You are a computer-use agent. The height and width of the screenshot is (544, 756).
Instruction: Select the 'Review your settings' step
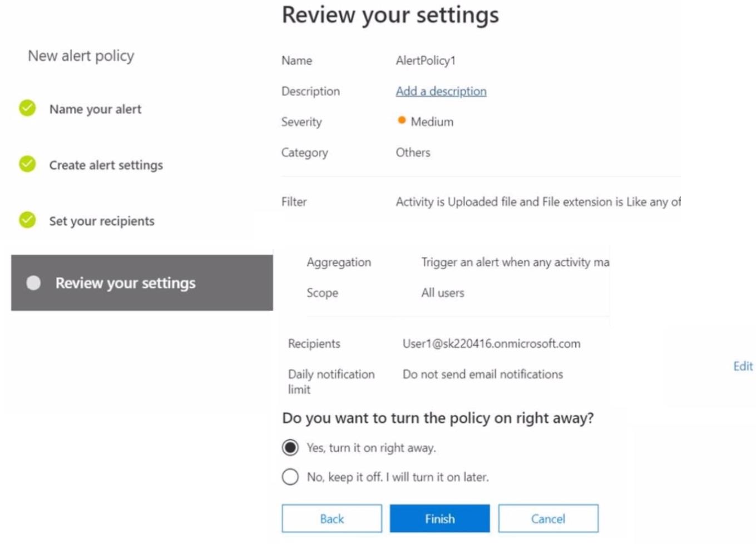125,283
